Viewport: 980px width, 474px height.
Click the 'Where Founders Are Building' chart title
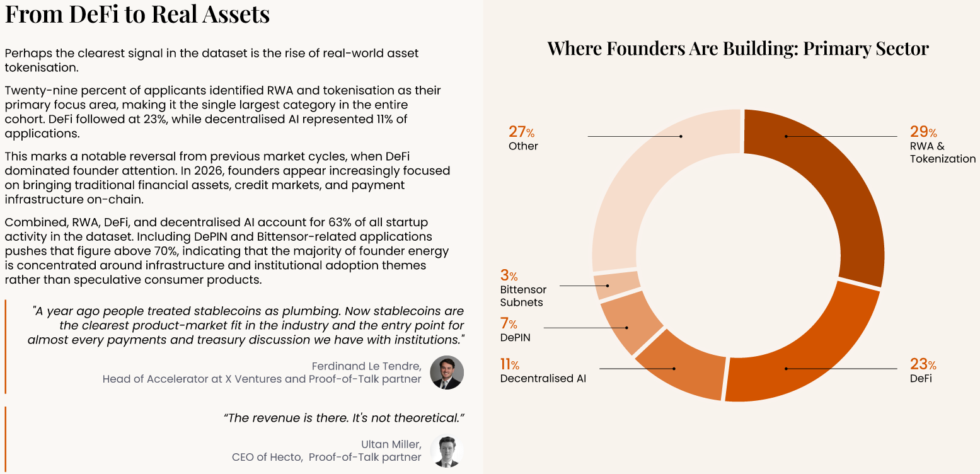click(x=738, y=48)
